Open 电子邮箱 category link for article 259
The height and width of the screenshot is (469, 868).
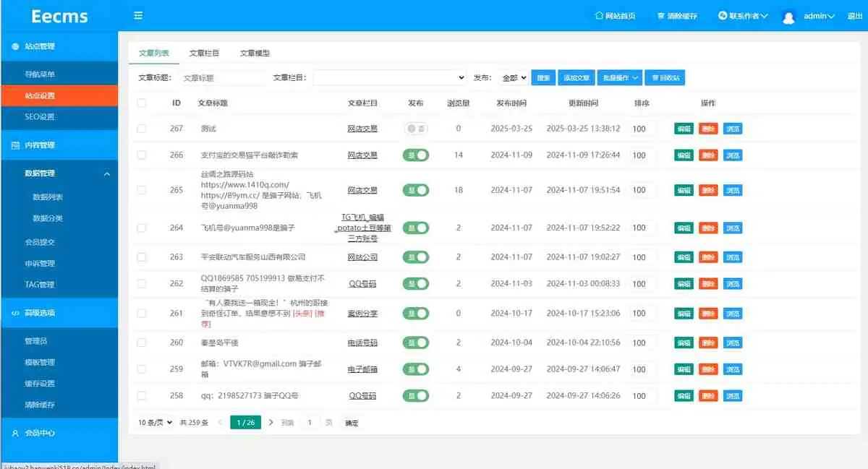(362, 369)
